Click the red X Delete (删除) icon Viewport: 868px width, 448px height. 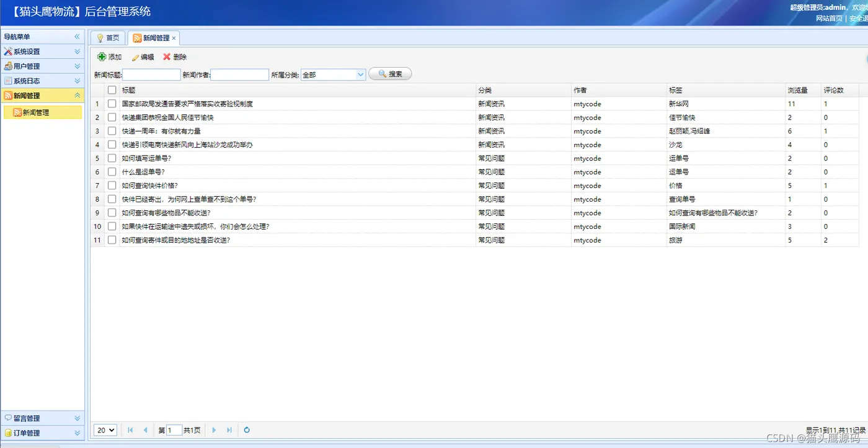tap(167, 56)
